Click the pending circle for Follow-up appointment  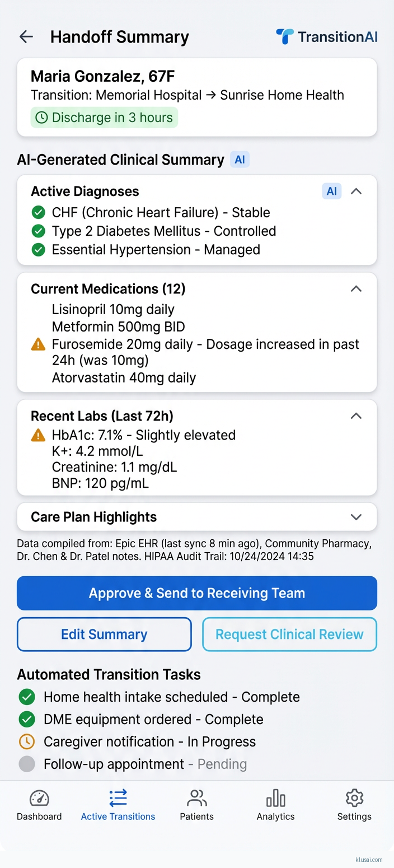pos(26,764)
